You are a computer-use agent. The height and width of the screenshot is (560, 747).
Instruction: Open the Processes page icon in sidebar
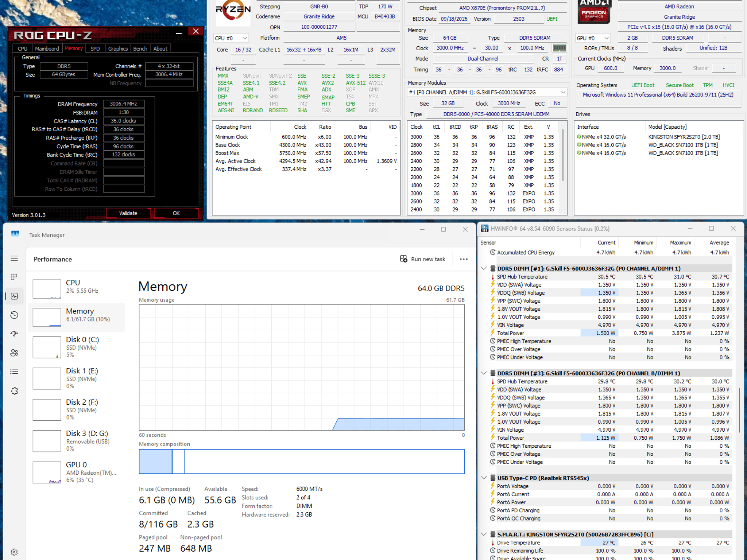(14, 277)
